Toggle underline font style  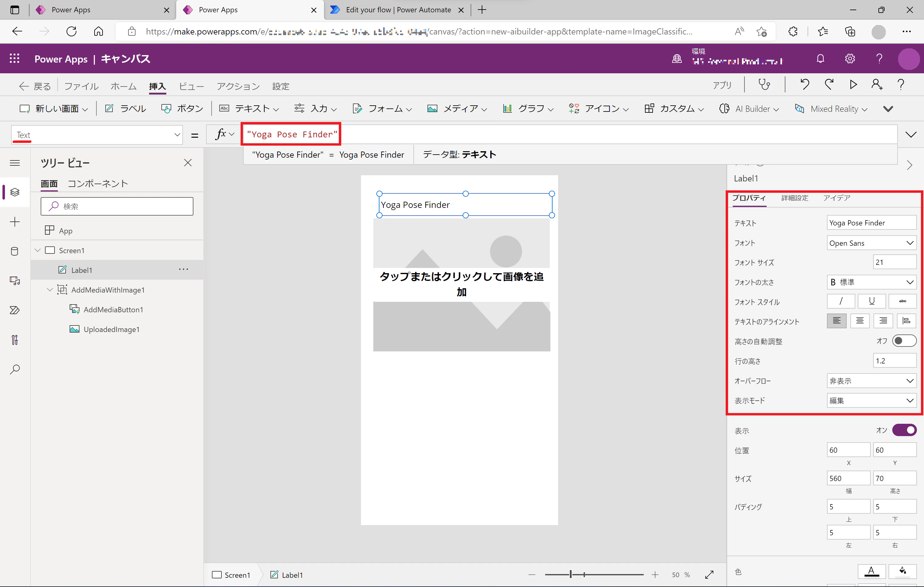coord(871,301)
